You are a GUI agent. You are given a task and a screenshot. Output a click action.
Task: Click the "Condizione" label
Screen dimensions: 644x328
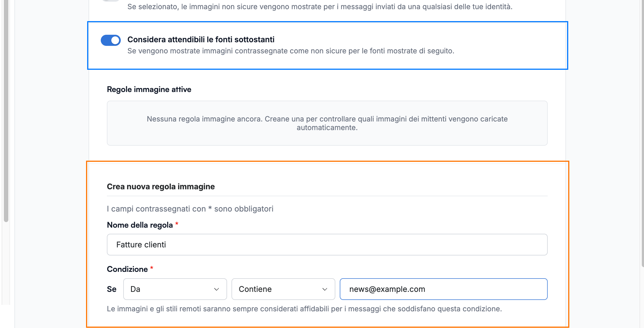127,269
